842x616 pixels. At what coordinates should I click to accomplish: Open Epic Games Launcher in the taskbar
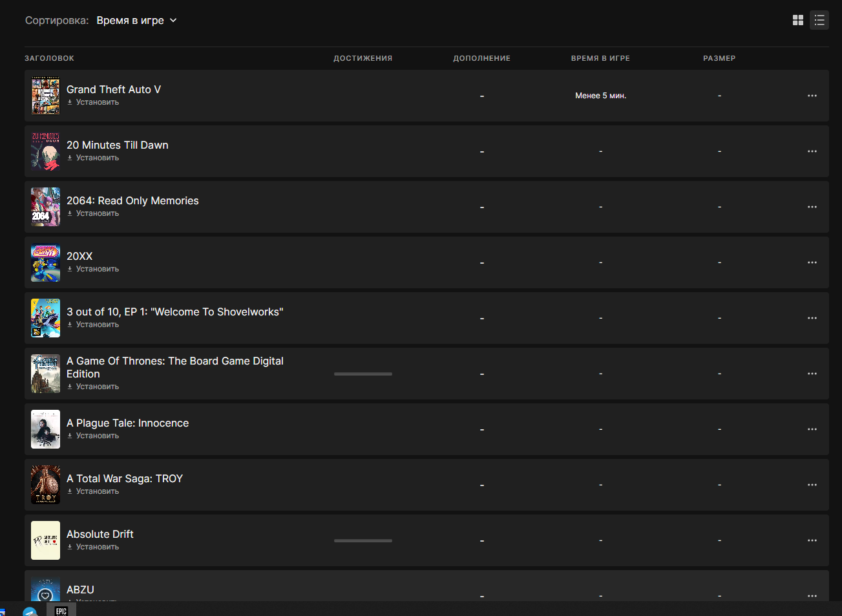click(61, 610)
